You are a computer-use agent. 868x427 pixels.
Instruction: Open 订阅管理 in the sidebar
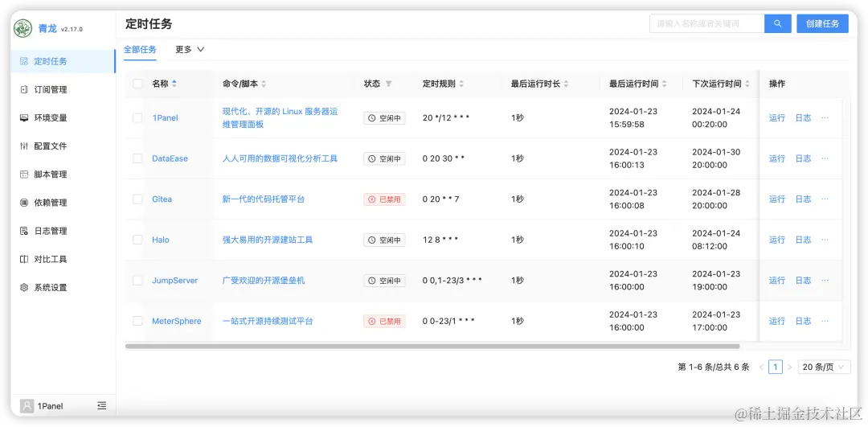pyautogui.click(x=63, y=90)
